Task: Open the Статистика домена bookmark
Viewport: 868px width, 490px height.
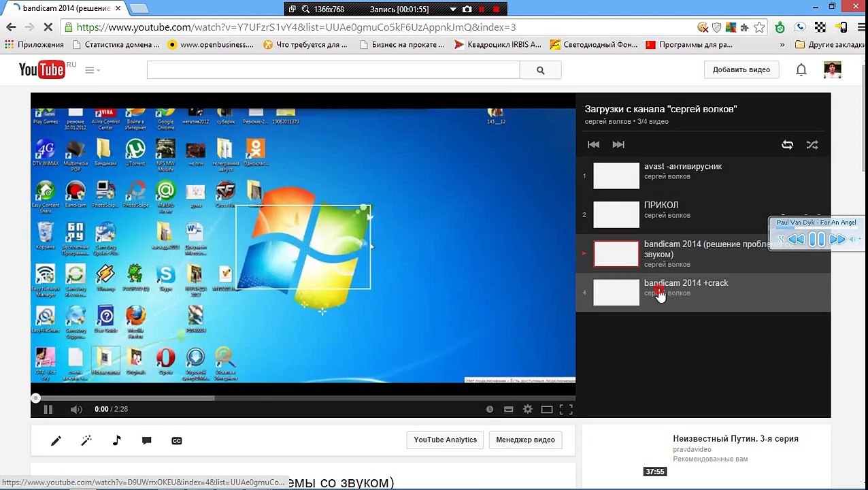Action: pos(115,45)
